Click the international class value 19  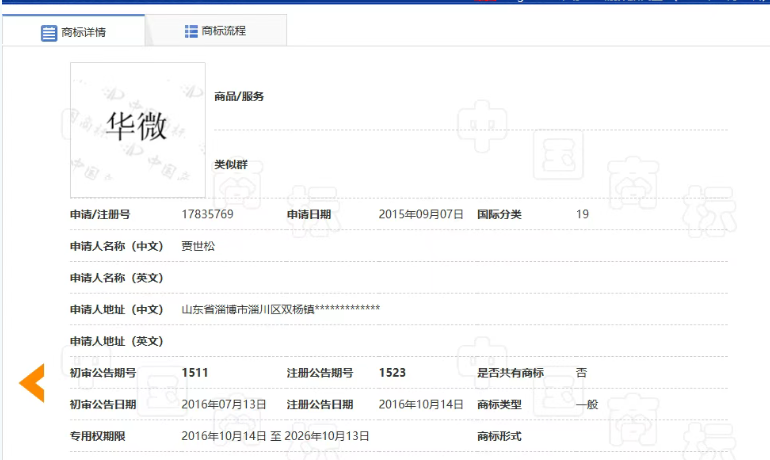click(582, 214)
